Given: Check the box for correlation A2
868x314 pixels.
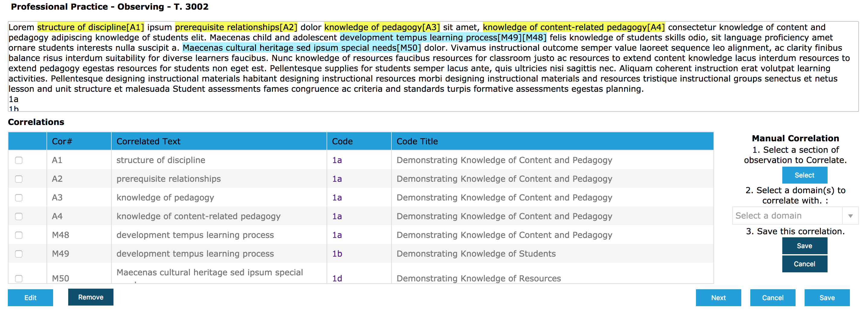Looking at the screenshot, I should 19,179.
